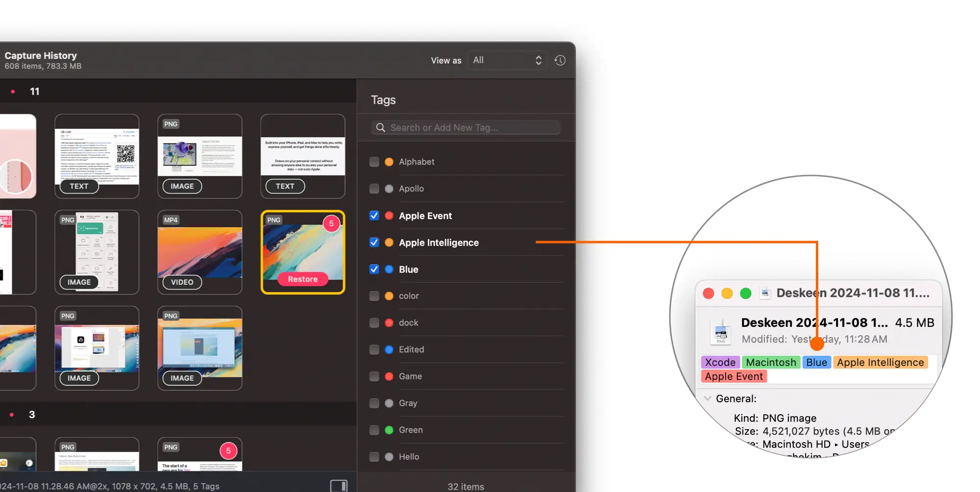Click the orange dot beside Alphabet tag
This screenshot has height=492, width=980.
389,162
